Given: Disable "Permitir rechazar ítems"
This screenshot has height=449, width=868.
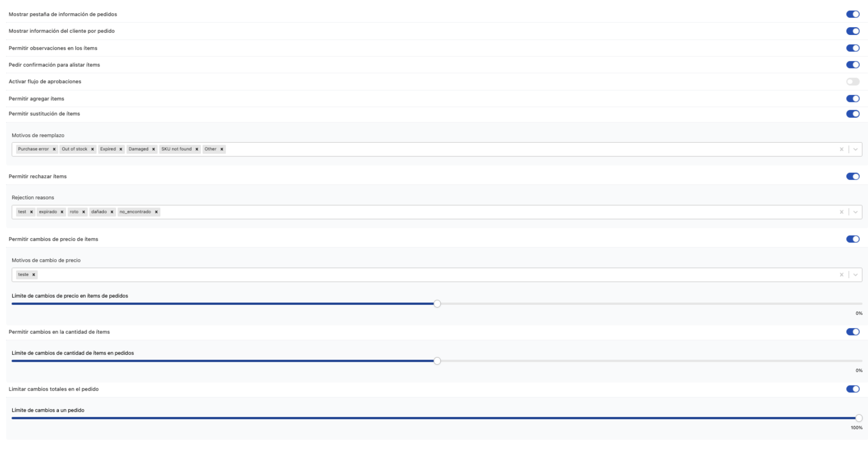Looking at the screenshot, I should (854, 177).
